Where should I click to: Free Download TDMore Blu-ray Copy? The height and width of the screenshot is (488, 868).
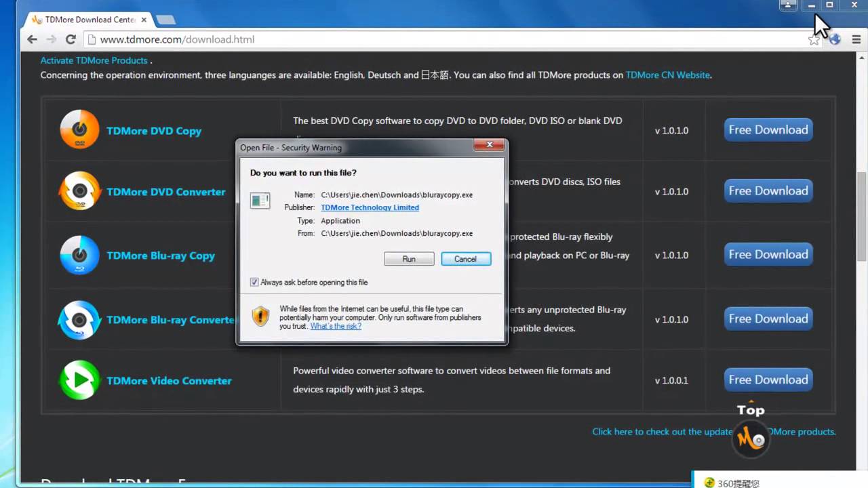pos(768,254)
